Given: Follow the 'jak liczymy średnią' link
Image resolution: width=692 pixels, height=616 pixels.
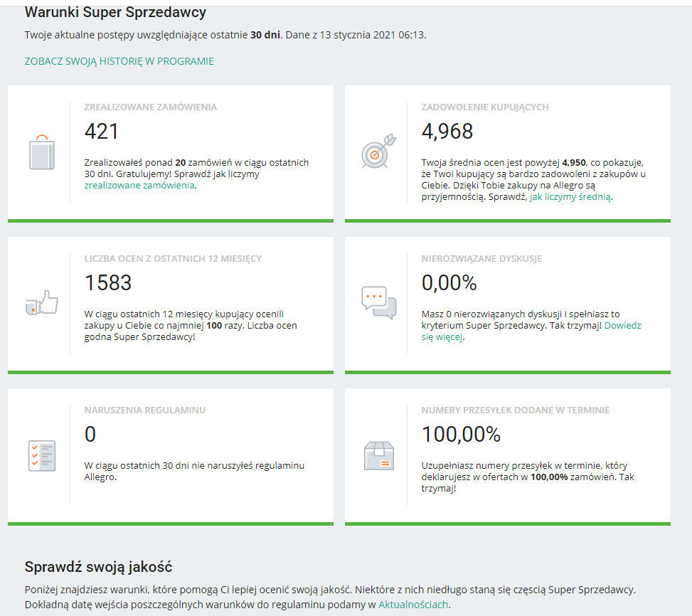Looking at the screenshot, I should click(x=570, y=197).
